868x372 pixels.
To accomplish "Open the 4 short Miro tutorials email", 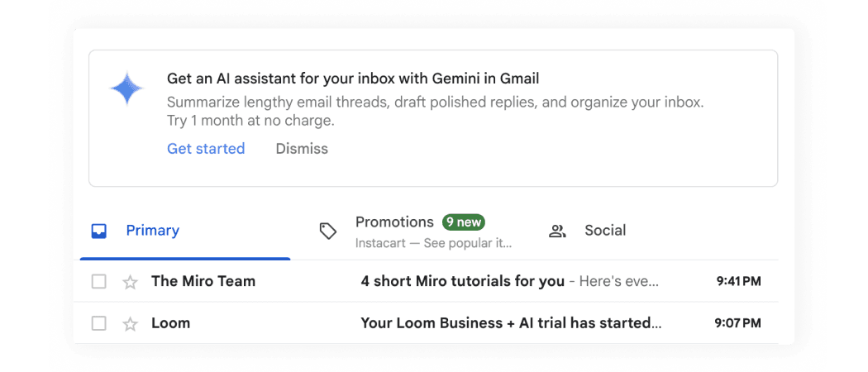I will coord(462,281).
